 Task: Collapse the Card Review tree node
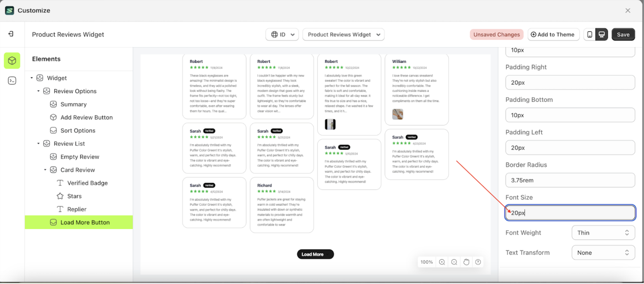pyautogui.click(x=45, y=170)
